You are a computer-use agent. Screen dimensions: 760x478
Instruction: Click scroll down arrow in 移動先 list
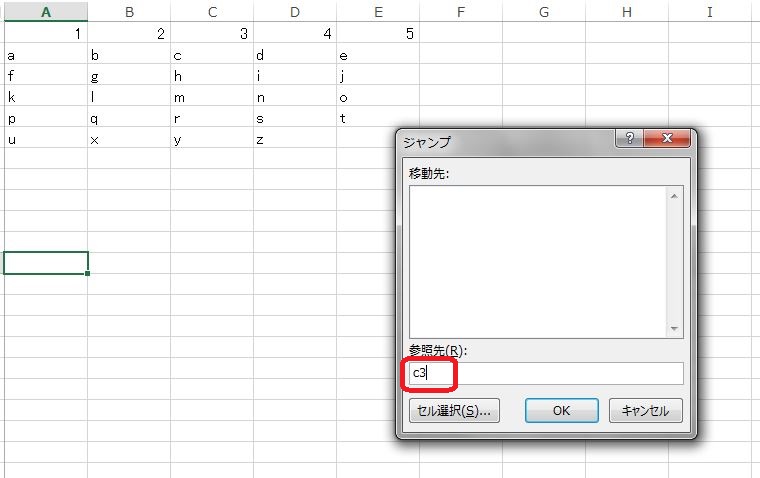674,329
